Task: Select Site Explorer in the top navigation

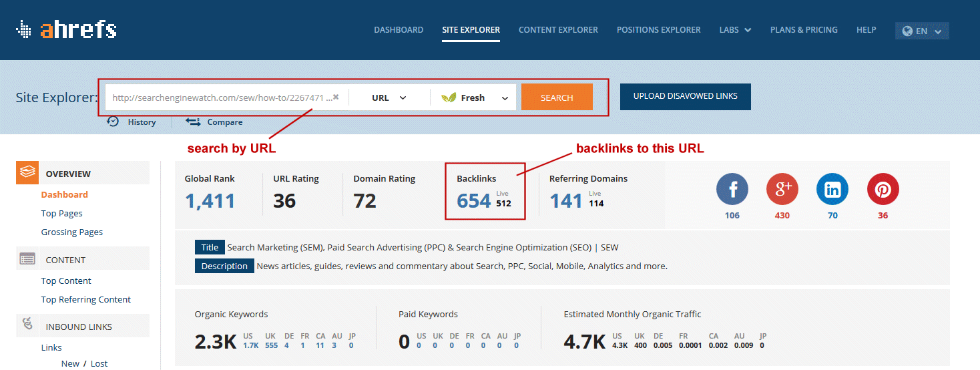Action: [x=471, y=30]
